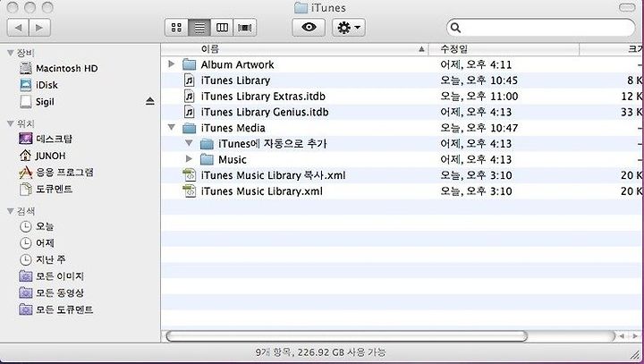Sort by the 수정일 column header
The height and width of the screenshot is (364, 644).
click(504, 49)
